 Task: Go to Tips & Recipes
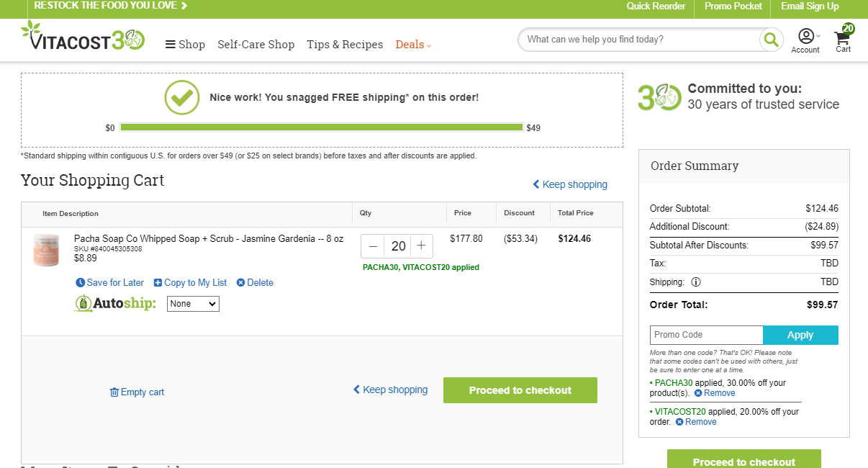[x=345, y=45]
